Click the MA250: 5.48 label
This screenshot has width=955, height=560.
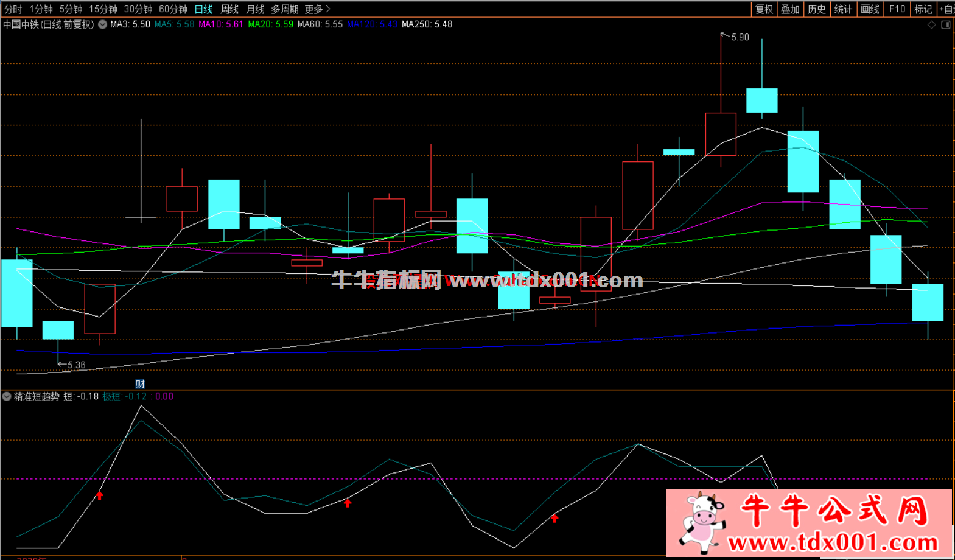point(427,24)
